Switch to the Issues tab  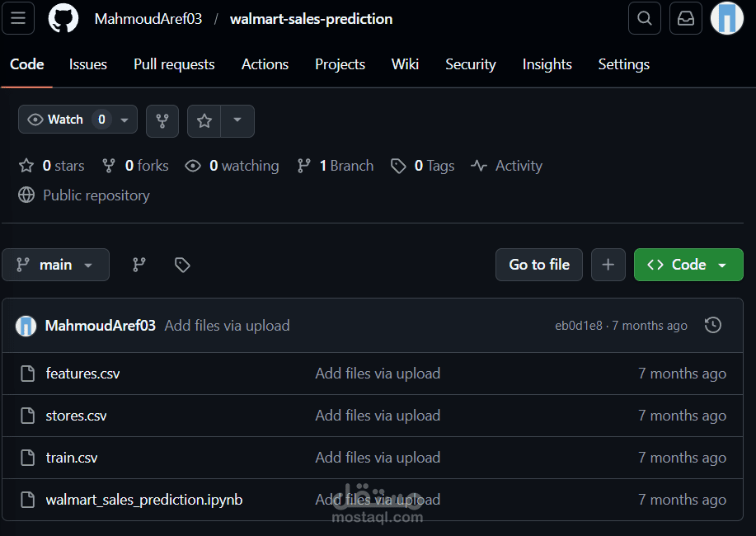pyautogui.click(x=87, y=64)
